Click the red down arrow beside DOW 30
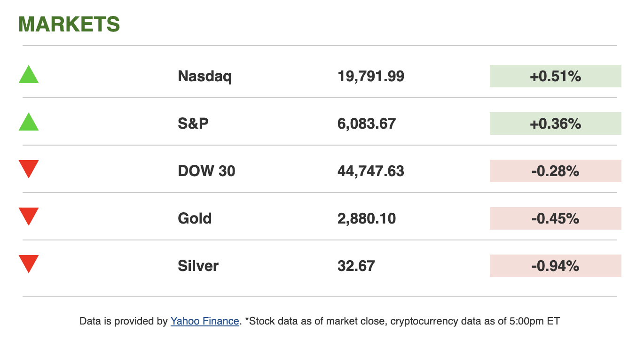 pos(29,169)
